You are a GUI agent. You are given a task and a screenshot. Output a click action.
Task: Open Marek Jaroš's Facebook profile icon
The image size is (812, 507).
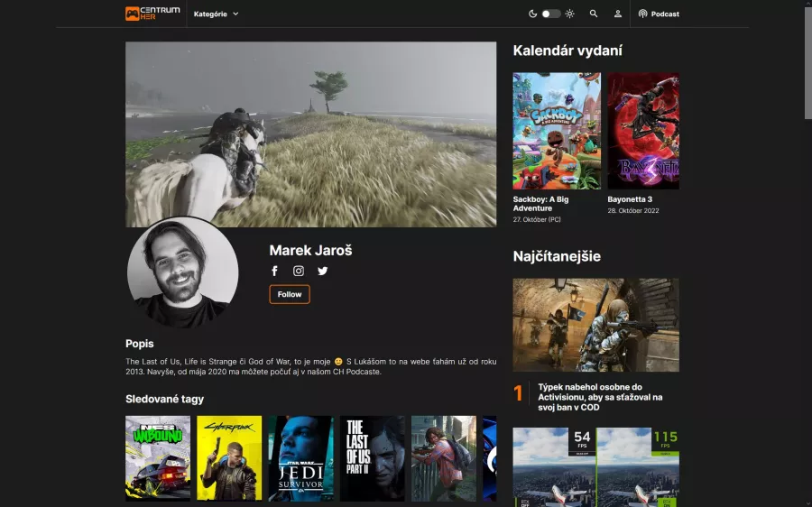(274, 271)
